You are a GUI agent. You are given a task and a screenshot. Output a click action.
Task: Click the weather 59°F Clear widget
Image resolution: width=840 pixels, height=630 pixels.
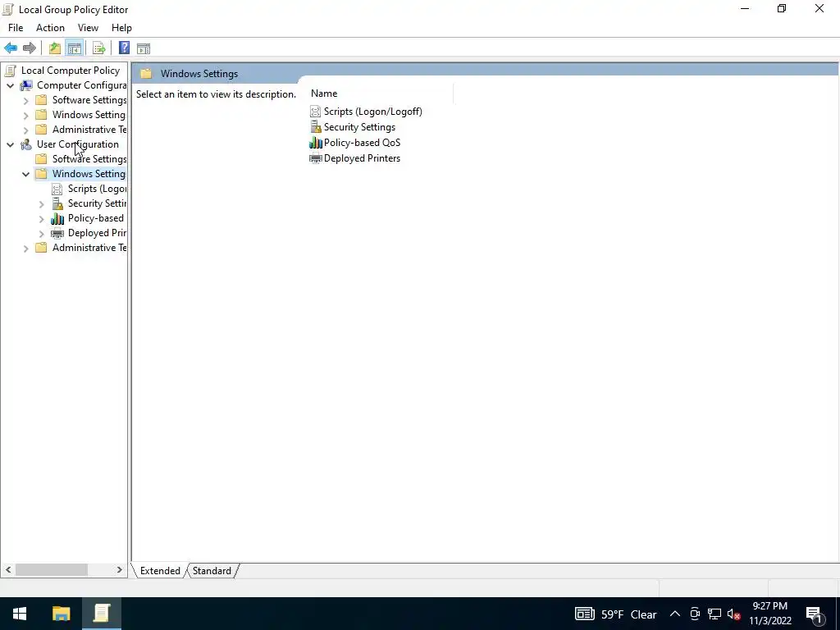(616, 614)
